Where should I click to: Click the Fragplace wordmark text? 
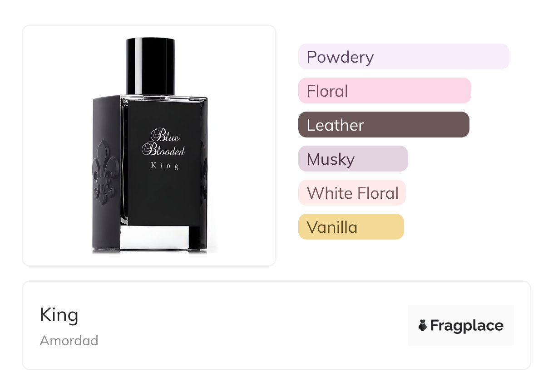click(x=467, y=326)
